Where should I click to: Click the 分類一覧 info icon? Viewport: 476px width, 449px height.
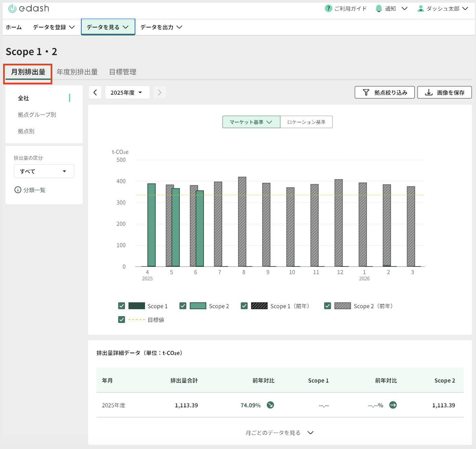[18, 190]
